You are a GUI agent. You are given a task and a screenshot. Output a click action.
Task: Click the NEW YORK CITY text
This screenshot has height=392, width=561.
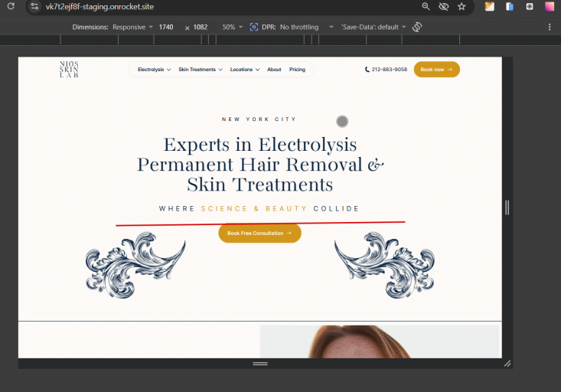[x=259, y=119]
